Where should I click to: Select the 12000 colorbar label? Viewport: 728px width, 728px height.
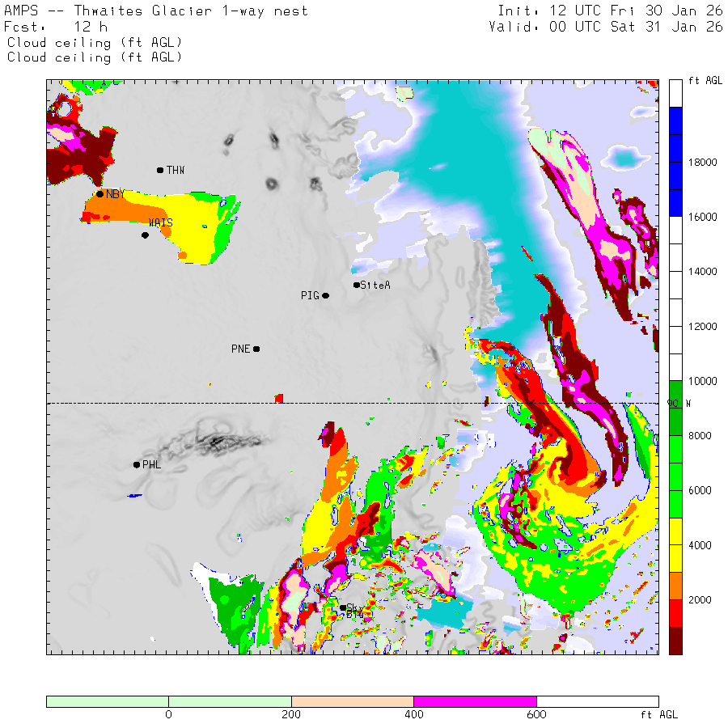click(702, 326)
